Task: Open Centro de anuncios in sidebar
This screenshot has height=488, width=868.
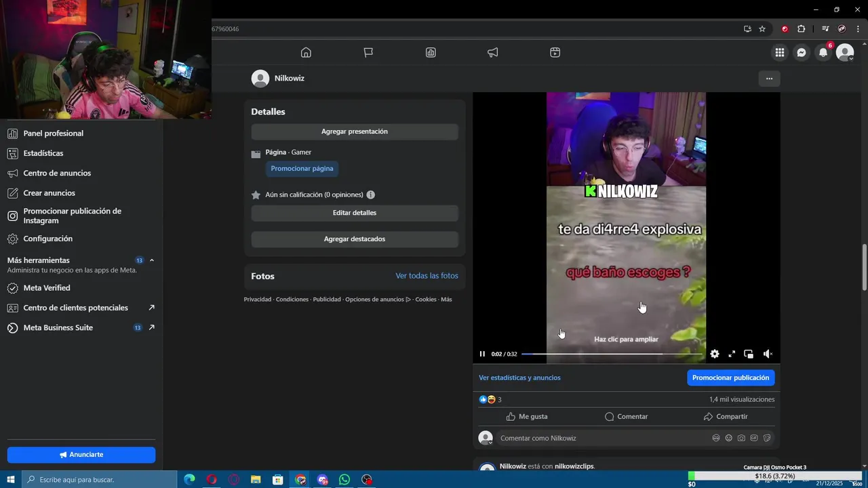Action: pos(81,173)
